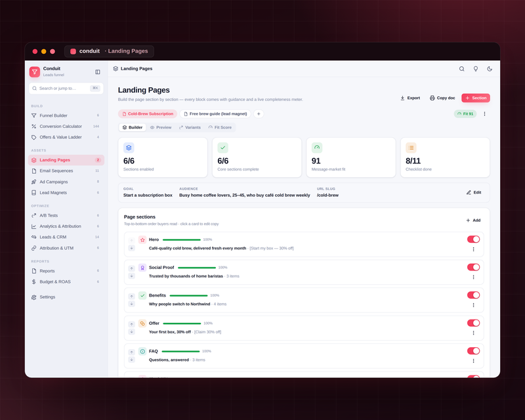Screen dimensions: 525x420
Task: Click the Core sections complete check icon
Action: pyautogui.click(x=222, y=148)
